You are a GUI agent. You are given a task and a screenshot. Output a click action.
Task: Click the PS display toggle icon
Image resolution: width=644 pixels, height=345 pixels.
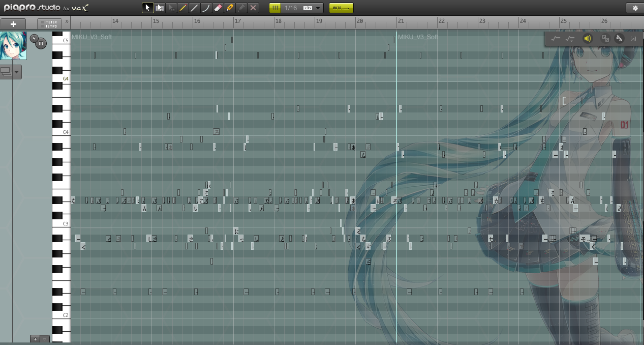pyautogui.click(x=605, y=38)
